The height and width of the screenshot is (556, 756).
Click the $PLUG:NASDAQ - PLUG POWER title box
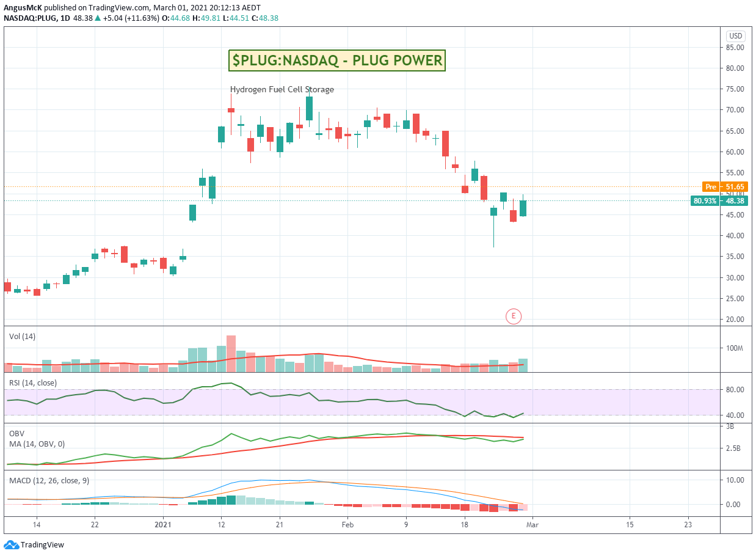336,60
